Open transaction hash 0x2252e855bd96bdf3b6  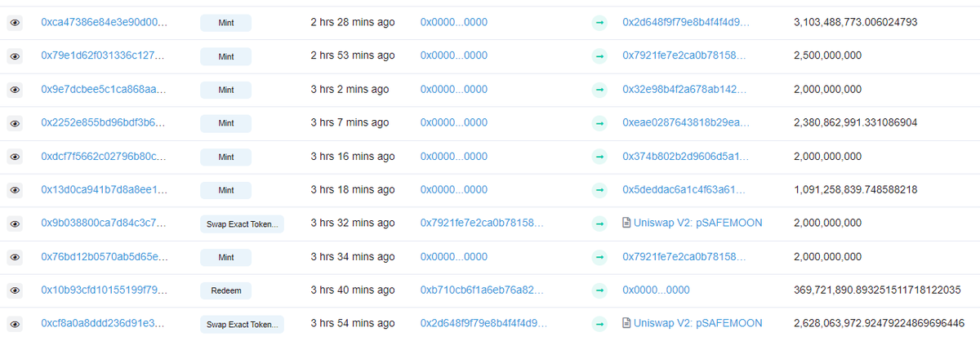coord(104,122)
